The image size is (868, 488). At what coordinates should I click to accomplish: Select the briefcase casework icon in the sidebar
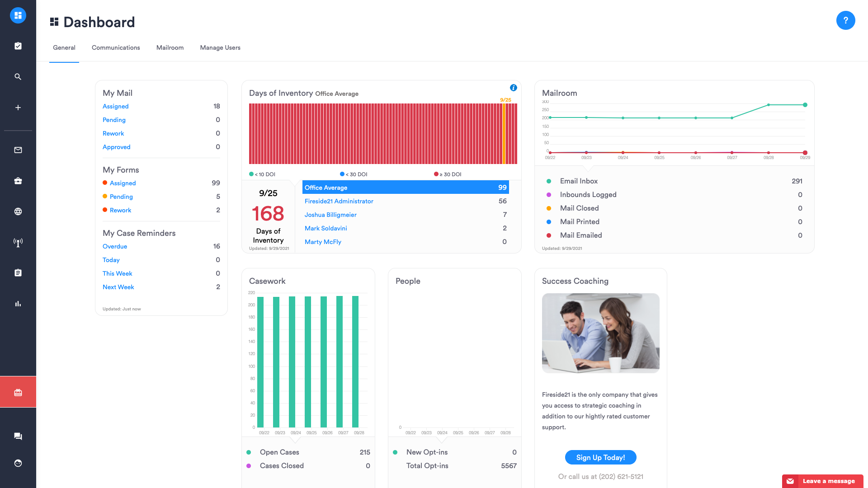coord(18,181)
